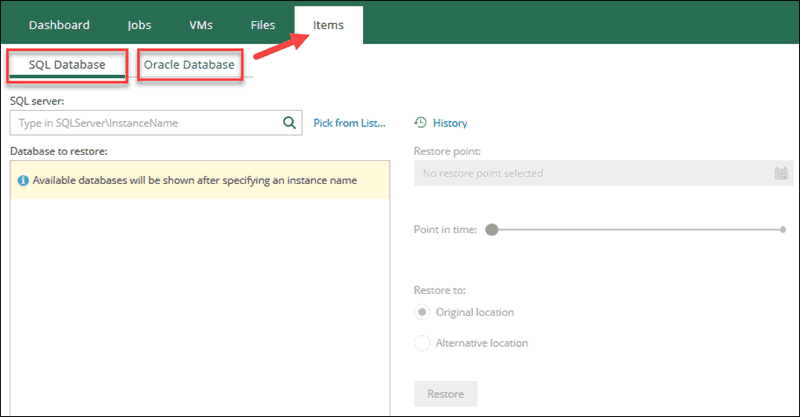Click the 'Point in time:' label
The width and height of the screenshot is (800, 417).
[x=445, y=230]
